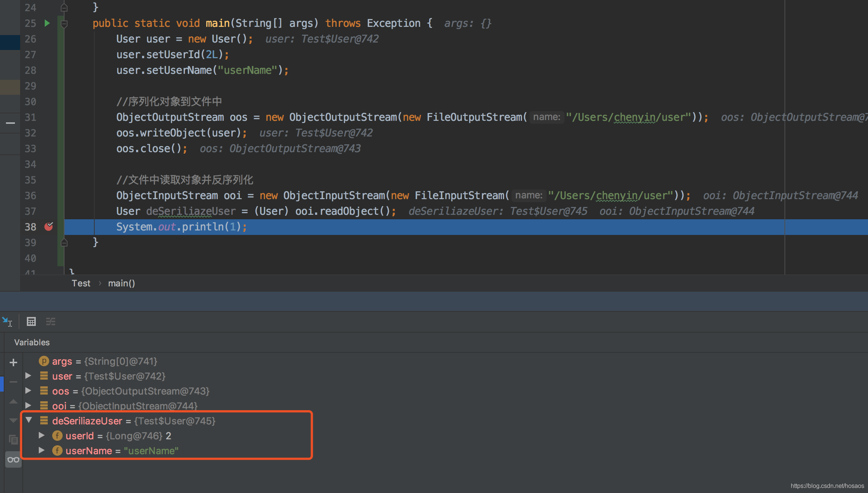Toggle the show watches glasses button
Image resolution: width=868 pixels, height=493 pixels.
click(13, 459)
